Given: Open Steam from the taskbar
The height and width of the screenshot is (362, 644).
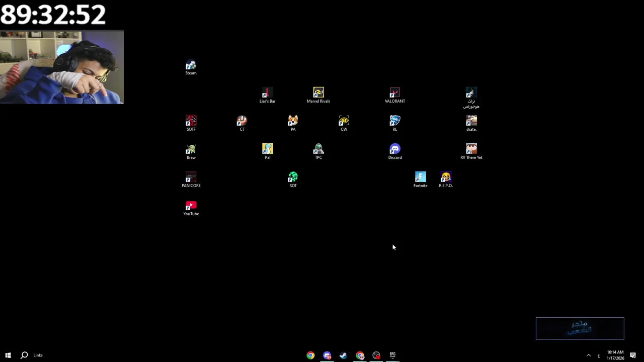Looking at the screenshot, I should 343,355.
